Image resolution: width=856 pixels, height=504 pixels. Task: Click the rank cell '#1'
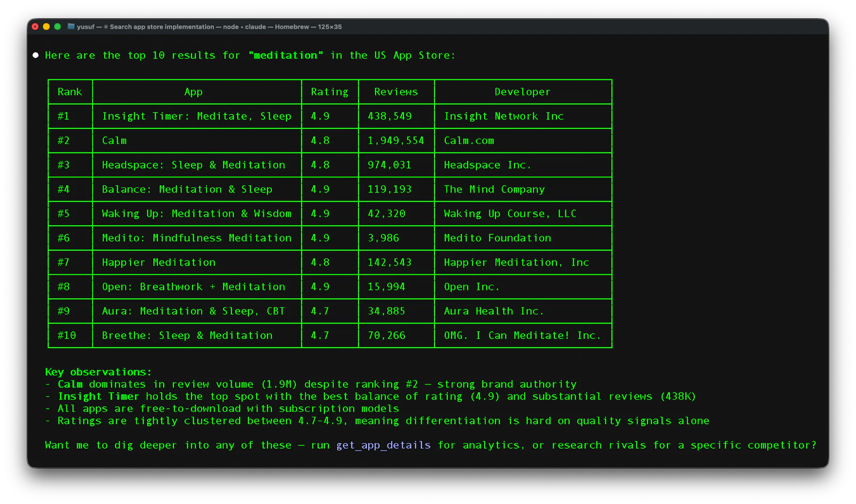[x=64, y=116]
